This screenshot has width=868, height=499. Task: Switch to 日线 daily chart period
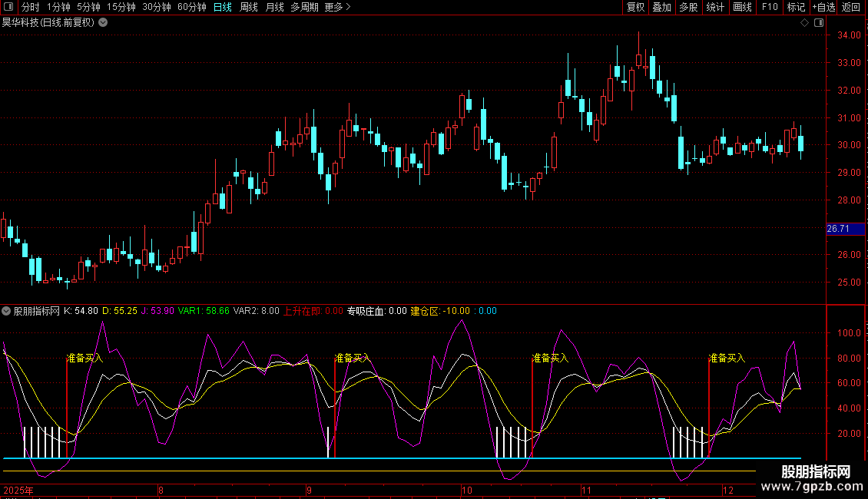[x=222, y=8]
